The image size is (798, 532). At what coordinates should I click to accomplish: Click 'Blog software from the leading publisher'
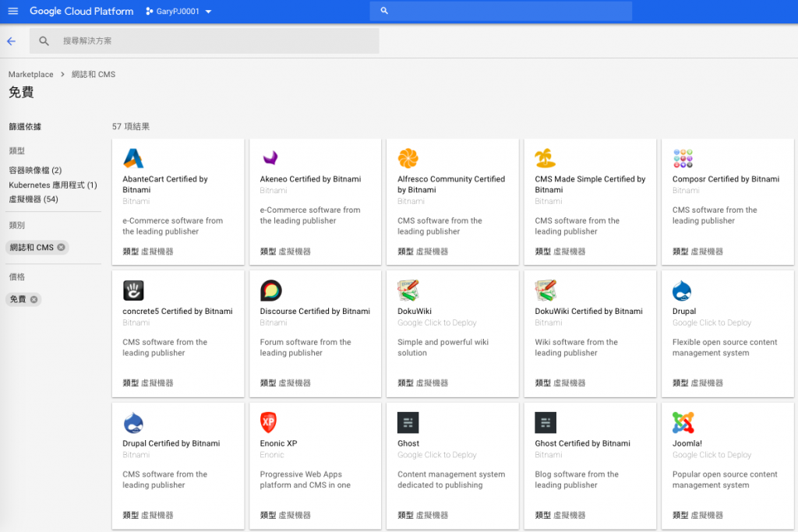pos(577,480)
